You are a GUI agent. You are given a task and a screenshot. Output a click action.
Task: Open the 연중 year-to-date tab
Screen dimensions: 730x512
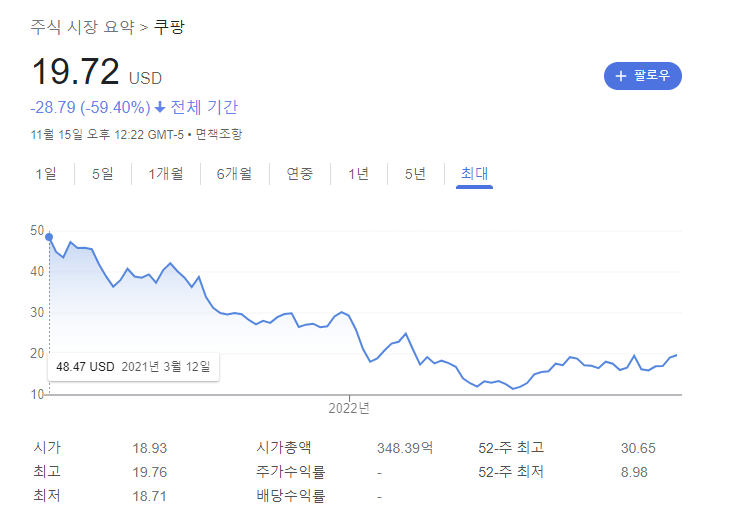pyautogui.click(x=300, y=174)
